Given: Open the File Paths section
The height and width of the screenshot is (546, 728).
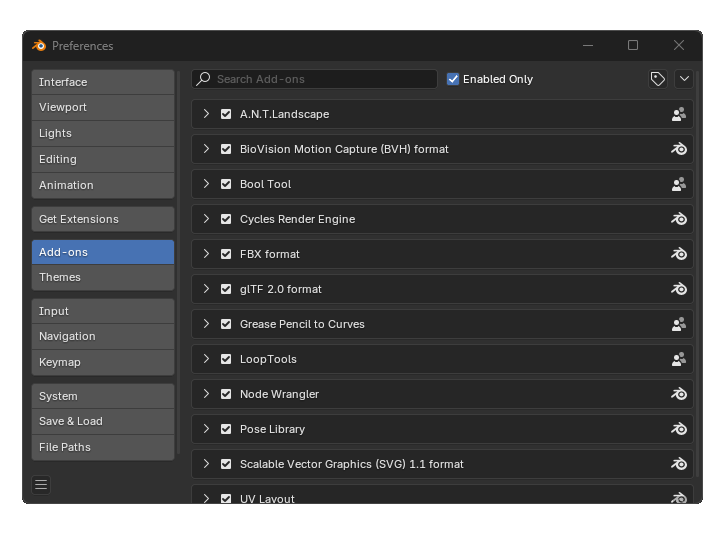Looking at the screenshot, I should click(x=103, y=447).
